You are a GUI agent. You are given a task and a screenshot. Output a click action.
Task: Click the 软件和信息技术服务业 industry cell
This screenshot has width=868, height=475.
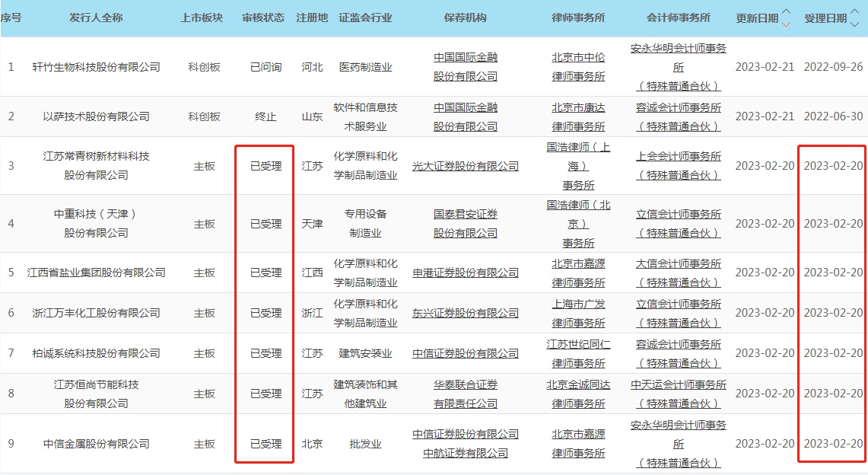click(x=365, y=116)
